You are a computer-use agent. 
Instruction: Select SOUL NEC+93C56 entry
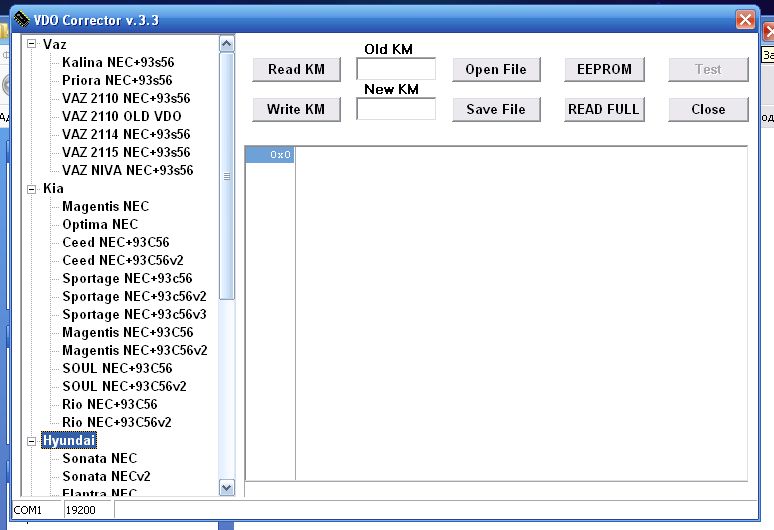117,368
